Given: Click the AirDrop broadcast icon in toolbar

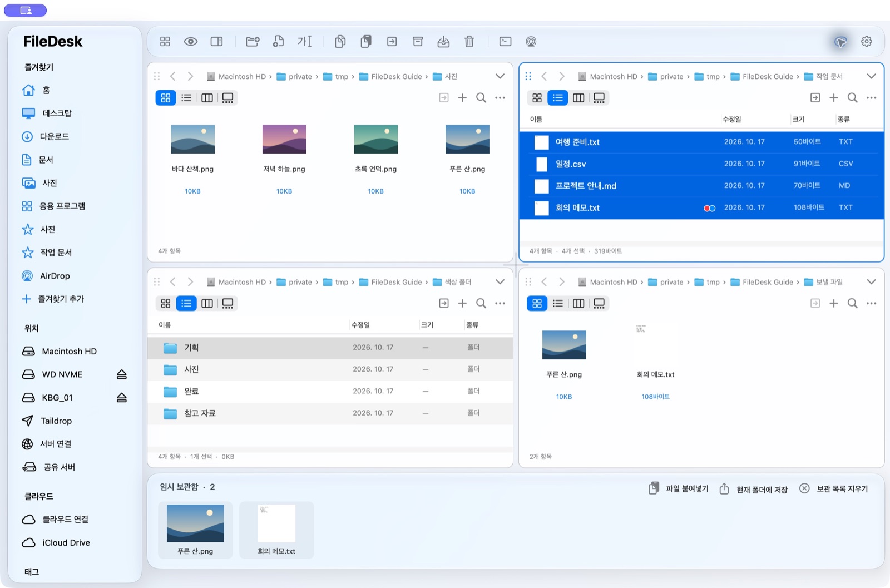Looking at the screenshot, I should [531, 42].
